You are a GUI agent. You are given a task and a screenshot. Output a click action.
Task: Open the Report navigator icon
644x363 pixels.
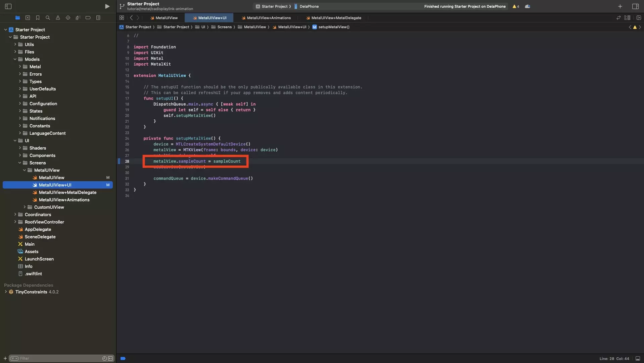[98, 18]
